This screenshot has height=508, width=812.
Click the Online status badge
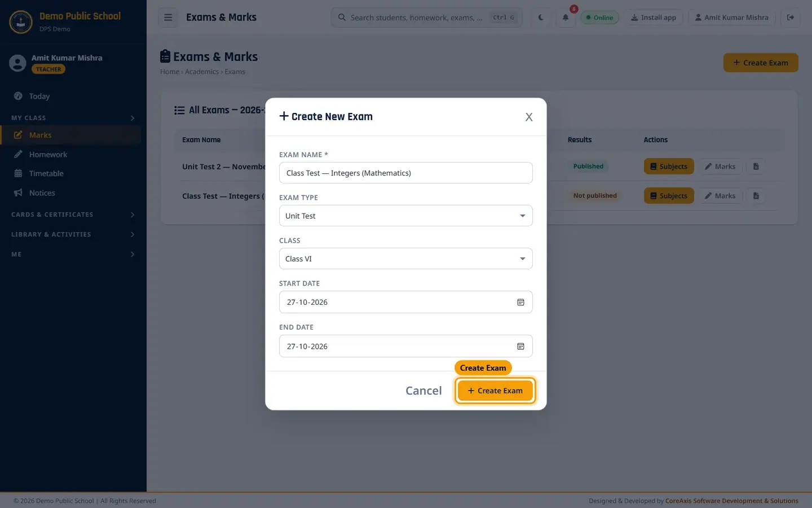[599, 17]
